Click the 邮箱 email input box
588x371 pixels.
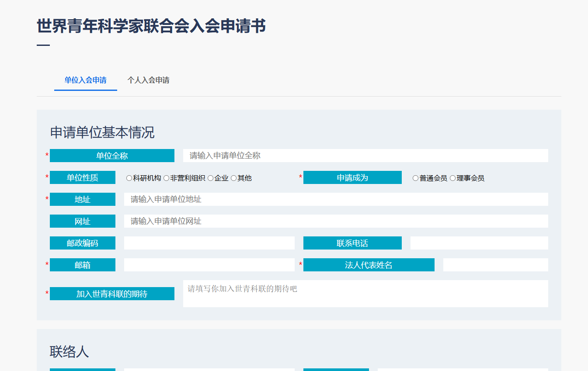(209, 265)
